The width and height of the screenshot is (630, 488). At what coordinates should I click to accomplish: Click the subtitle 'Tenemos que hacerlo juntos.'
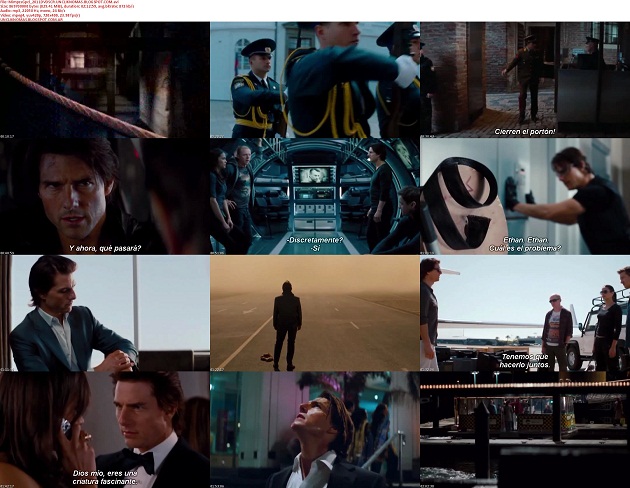525,361
